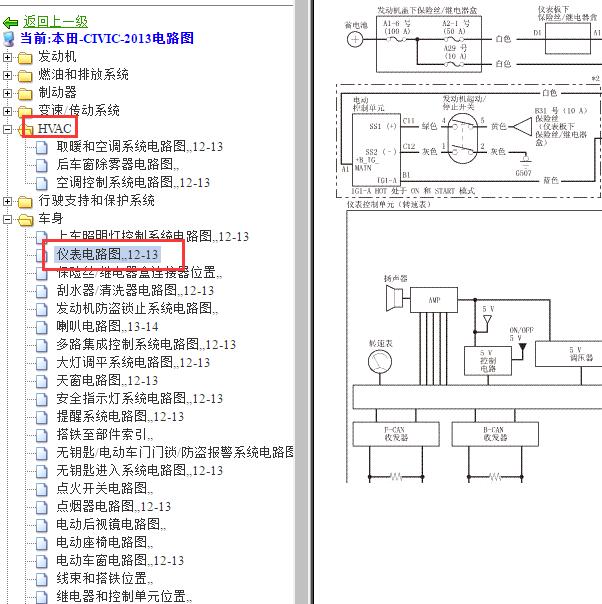602x604 pixels.
Task: Click page icon beside 取暖和空调系统电路图
Action: pyautogui.click(x=42, y=148)
